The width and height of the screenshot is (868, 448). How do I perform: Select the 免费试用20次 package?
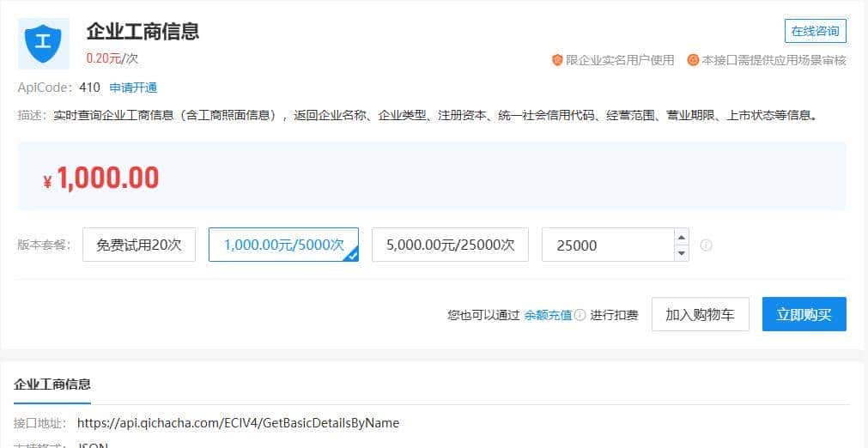coord(139,245)
